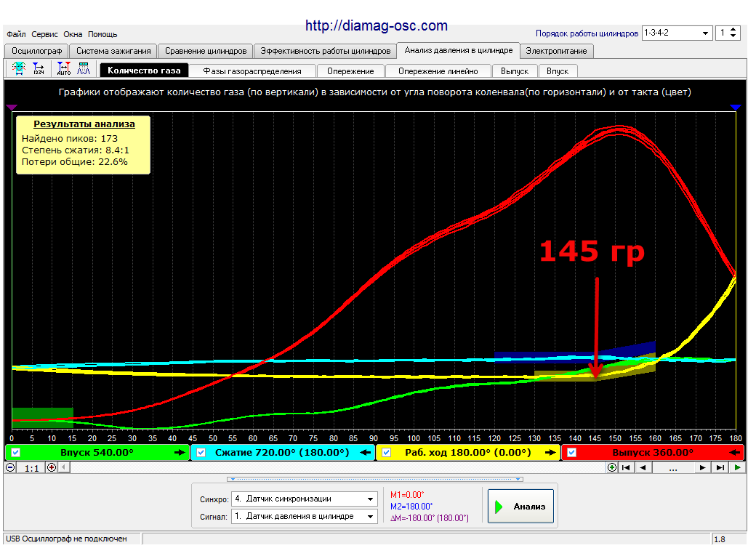Jump to the first frame
Viewport: 756px width, 548px height.
[x=626, y=467]
